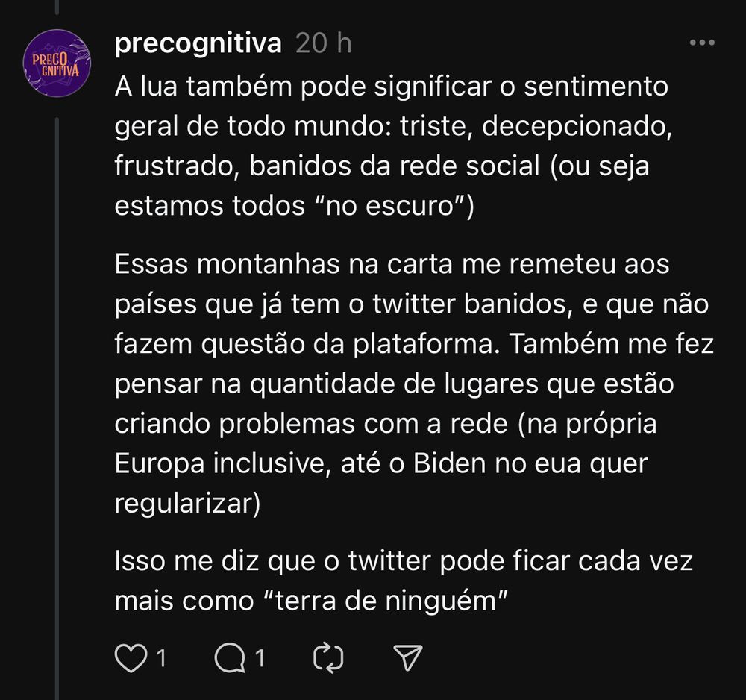
Task: Share the post with the paper plane icon
Action: pyautogui.click(x=408, y=657)
